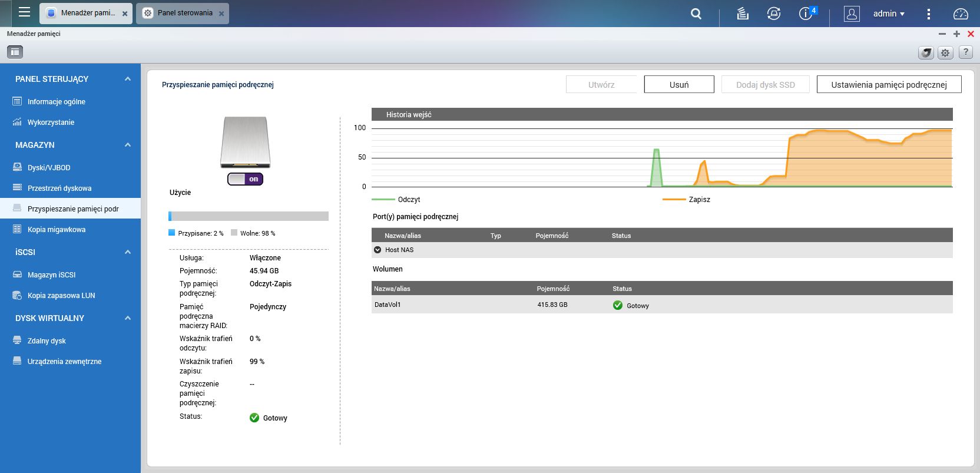Open the main hamburger menu
980x473 pixels.
pyautogui.click(x=24, y=12)
